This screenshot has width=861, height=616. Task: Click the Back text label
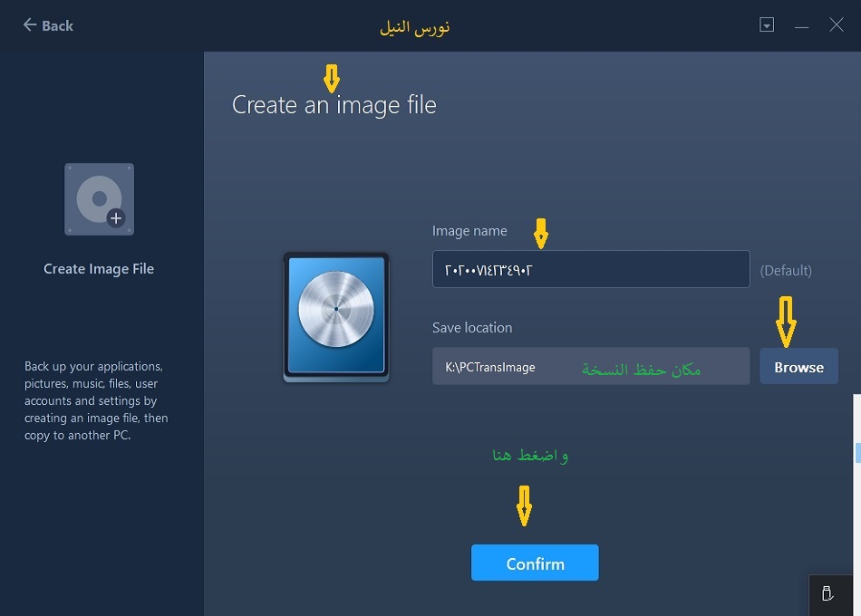[57, 25]
